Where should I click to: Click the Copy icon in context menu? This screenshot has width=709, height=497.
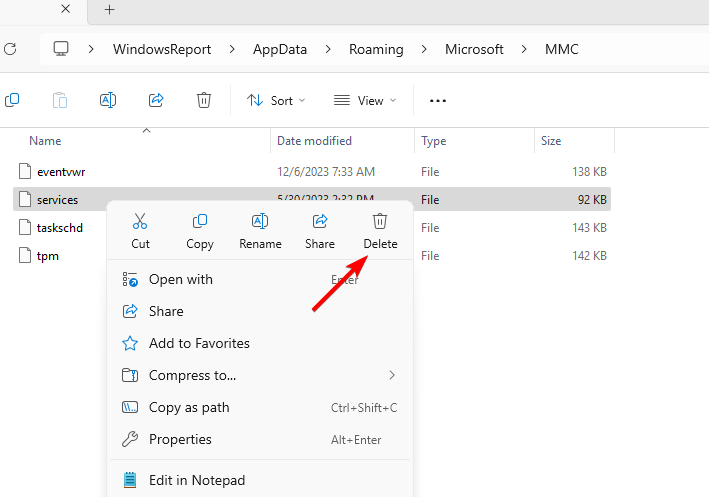coord(200,222)
